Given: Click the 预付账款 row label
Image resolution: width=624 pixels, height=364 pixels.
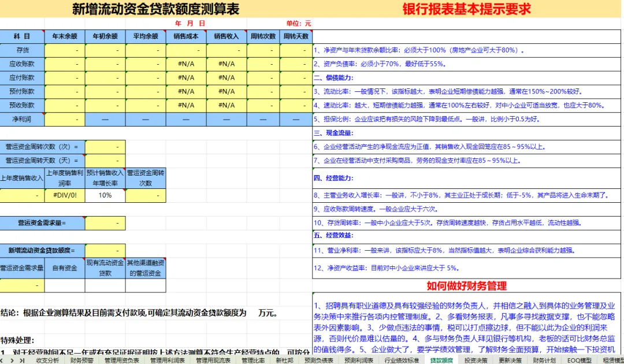Looking at the screenshot, I should [22, 91].
